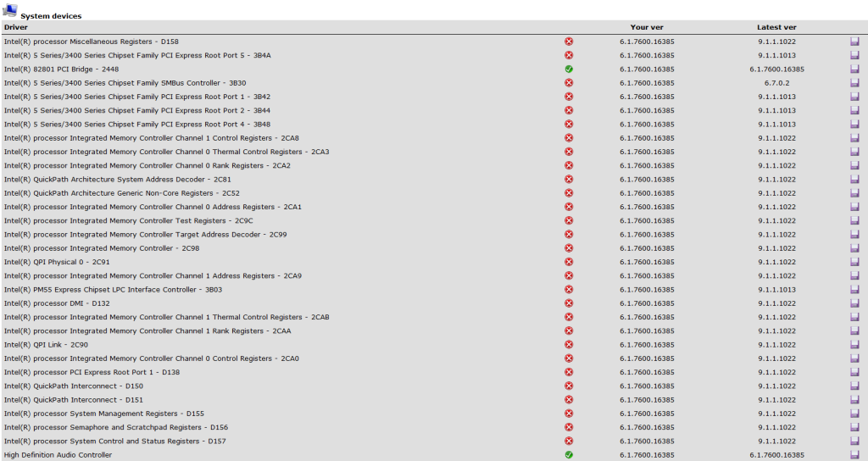Select processor PCI Express Root Port 1 - D138 row
Screen dimensions: 868x461
click(434, 373)
